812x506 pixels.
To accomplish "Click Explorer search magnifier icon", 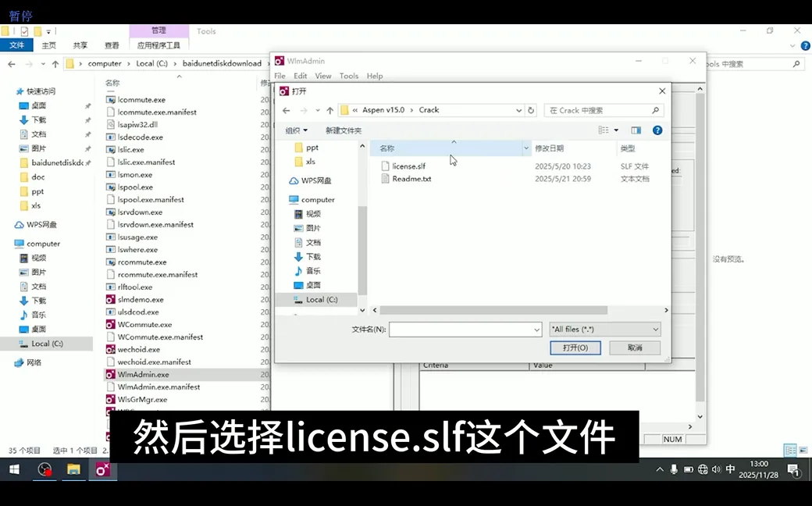I will pyautogui.click(x=796, y=64).
